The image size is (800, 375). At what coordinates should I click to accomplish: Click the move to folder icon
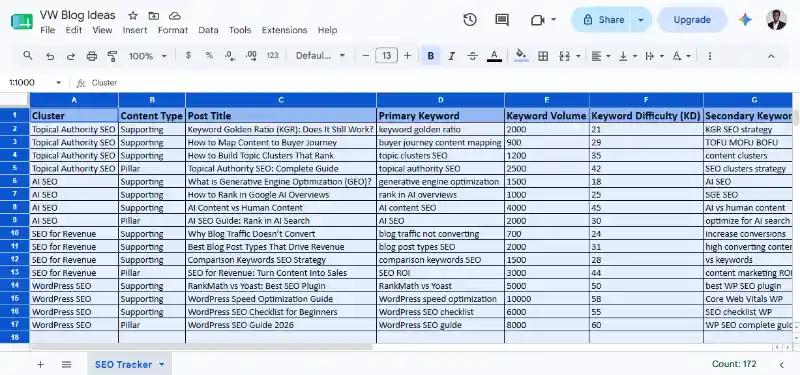point(154,16)
